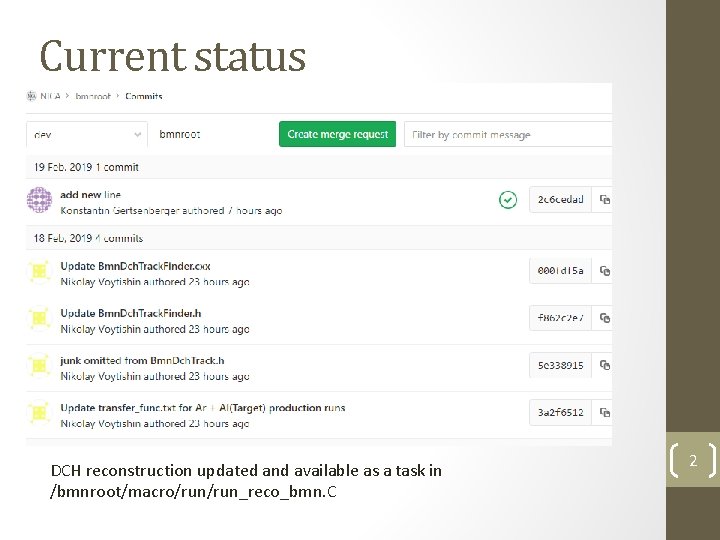Copy the SHA of the BmnDchTrackFinder.h commit

tap(604, 318)
